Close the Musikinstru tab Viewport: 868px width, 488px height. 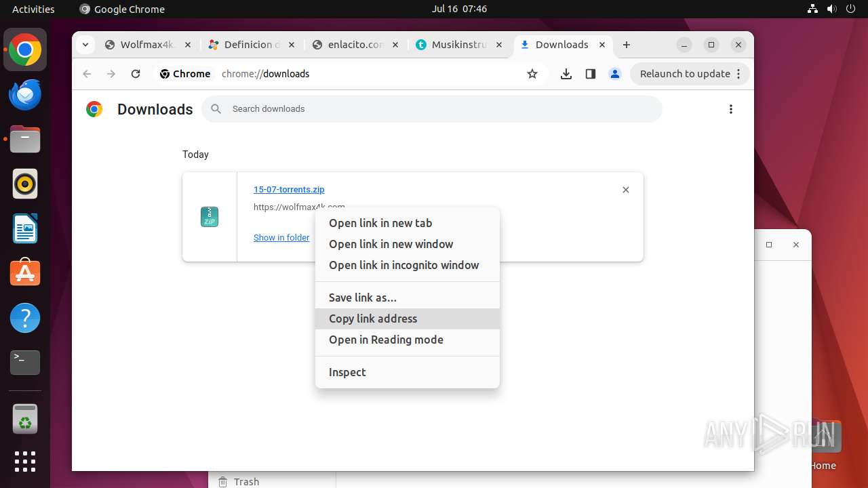499,45
